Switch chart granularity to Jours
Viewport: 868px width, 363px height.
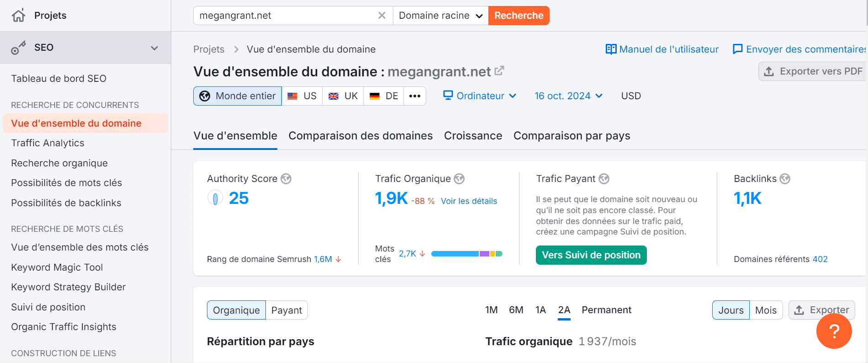pyautogui.click(x=731, y=310)
